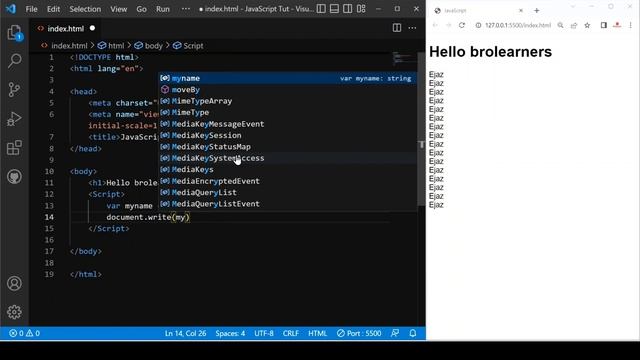Image resolution: width=640 pixels, height=360 pixels.
Task: Open the GitHub view in activity bar
Action: point(14,177)
